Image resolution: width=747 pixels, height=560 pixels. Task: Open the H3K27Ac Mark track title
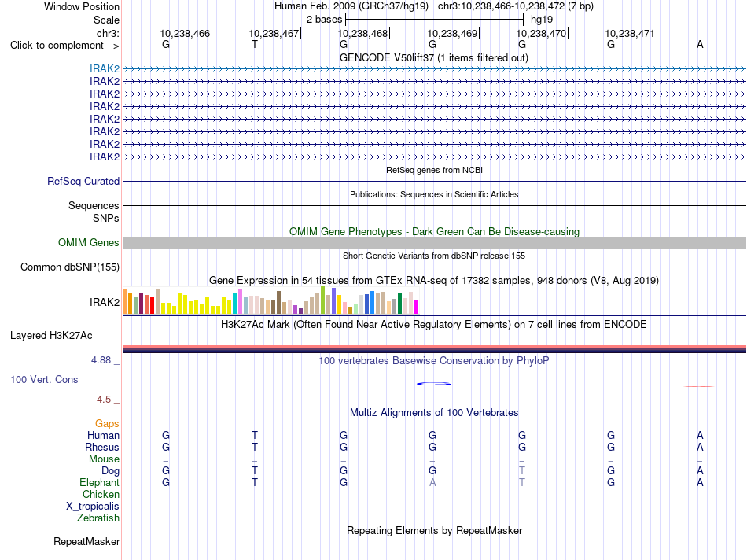434,325
